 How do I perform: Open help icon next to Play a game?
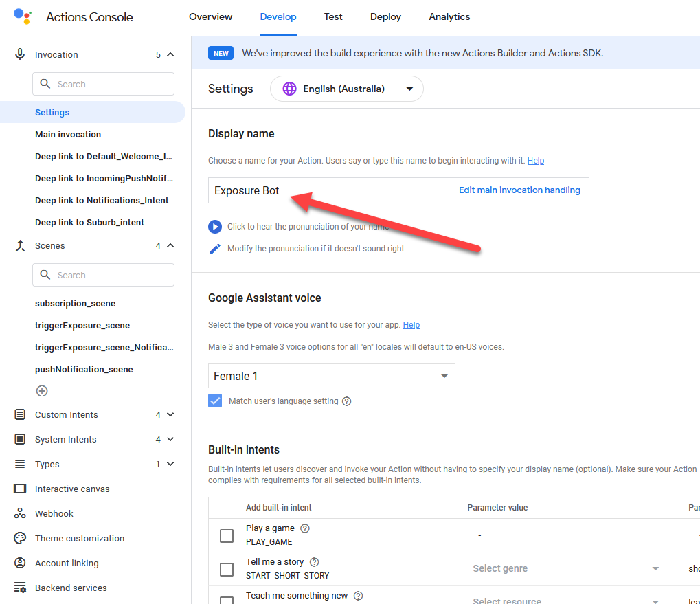[305, 528]
